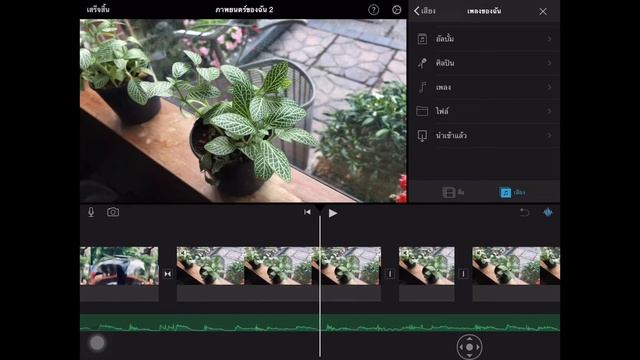
Task: Expand chevron on the ศิลปิน row
Action: tap(549, 63)
